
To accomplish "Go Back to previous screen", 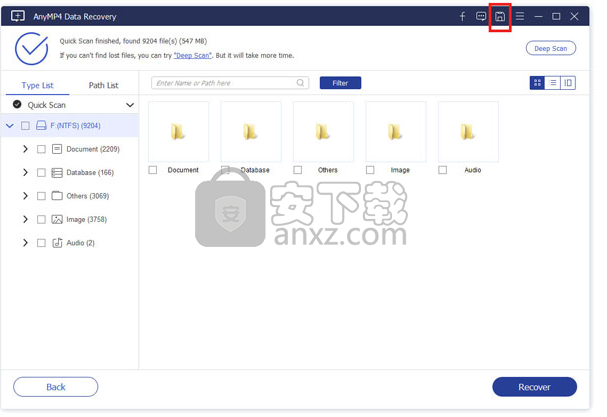I will (56, 386).
